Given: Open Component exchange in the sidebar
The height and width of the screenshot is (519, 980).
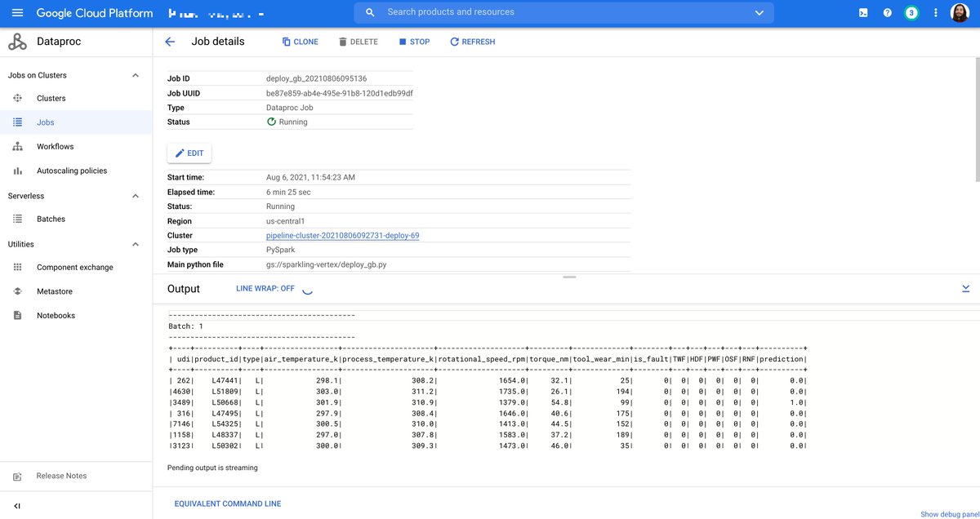Looking at the screenshot, I should coord(76,268).
